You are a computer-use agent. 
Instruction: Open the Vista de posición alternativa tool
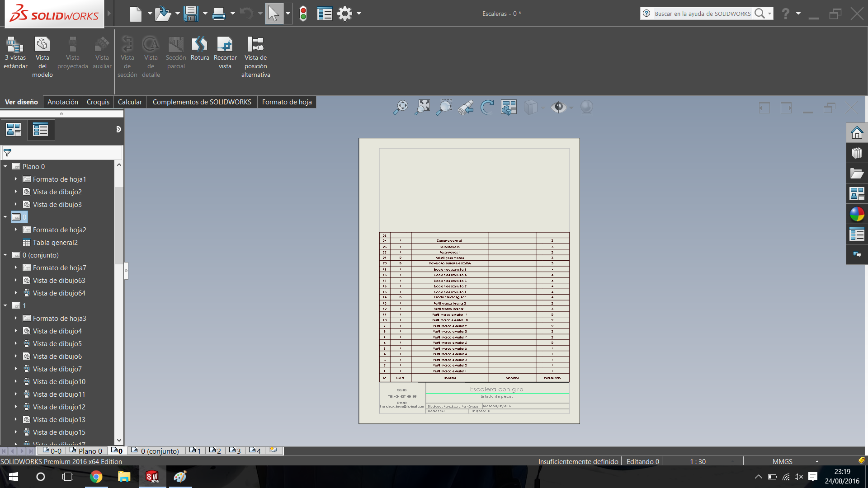point(255,56)
